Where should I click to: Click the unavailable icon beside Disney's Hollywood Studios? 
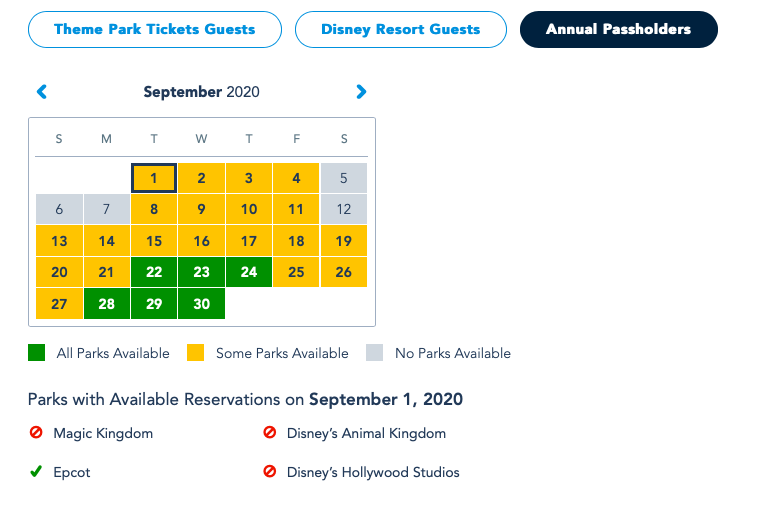[269, 472]
